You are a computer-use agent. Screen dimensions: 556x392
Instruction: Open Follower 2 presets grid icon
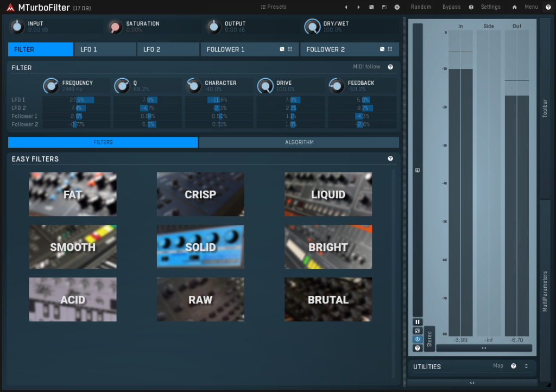pos(390,49)
